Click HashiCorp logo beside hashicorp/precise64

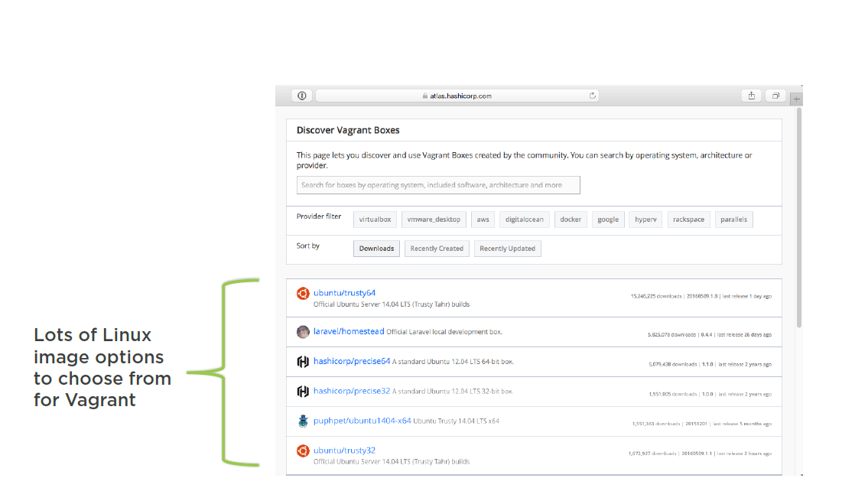click(x=303, y=362)
